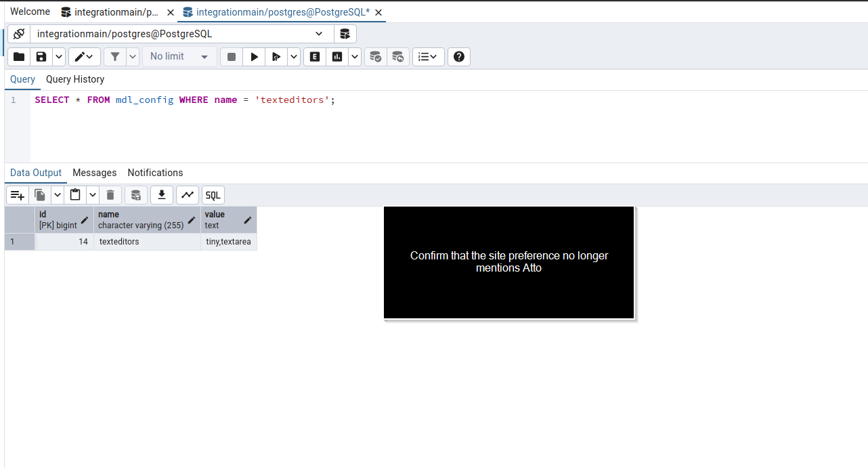This screenshot has width=868, height=468.
Task: Click the Rollback database icon
Action: point(398,57)
